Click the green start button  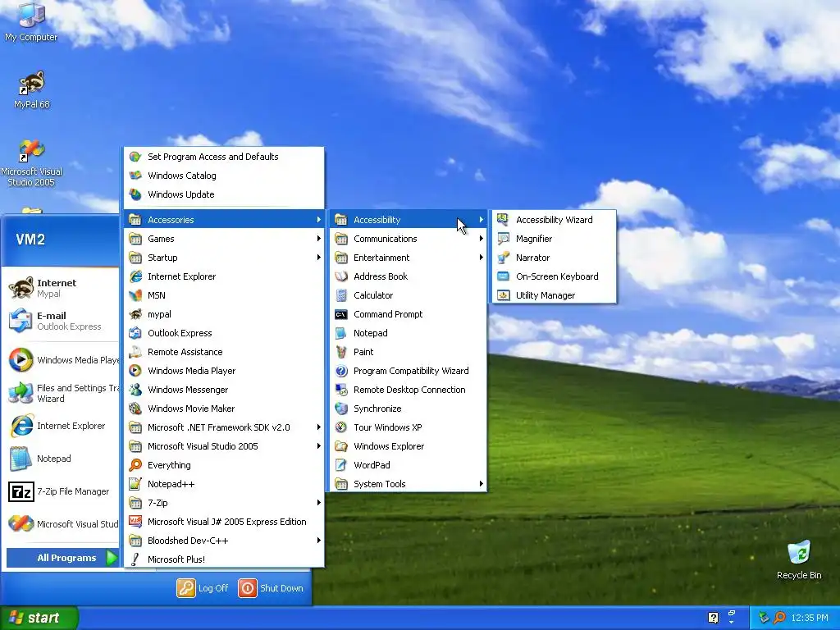[39, 618]
